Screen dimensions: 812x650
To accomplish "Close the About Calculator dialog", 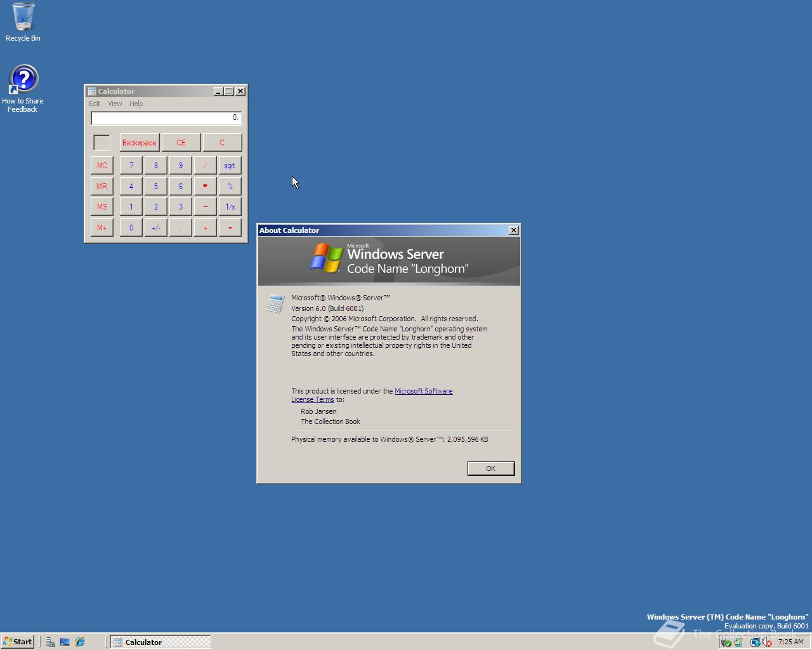I will [x=514, y=230].
